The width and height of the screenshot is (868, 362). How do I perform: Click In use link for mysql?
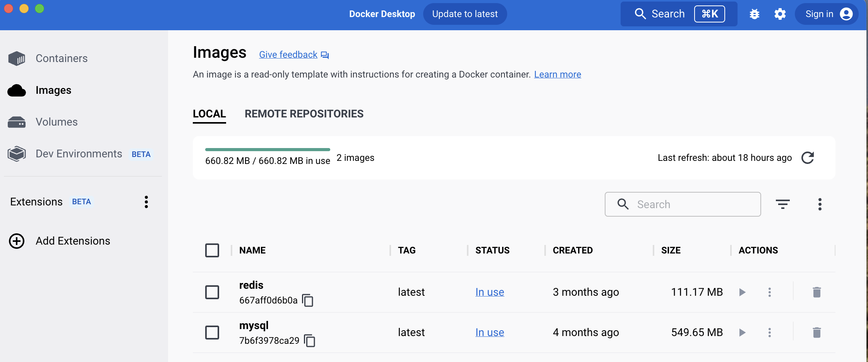(490, 333)
